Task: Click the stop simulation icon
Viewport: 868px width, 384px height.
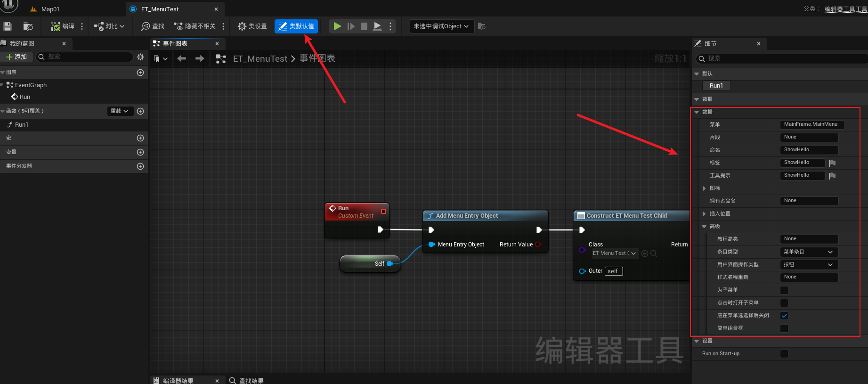Action: pos(364,26)
